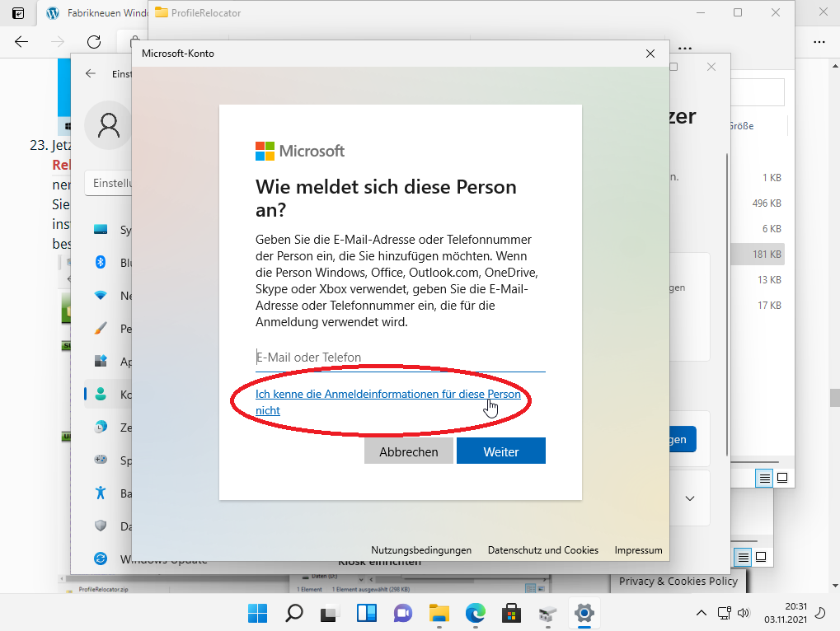
Task: Open the Privacy & Cookies Policy bar
Action: (x=678, y=582)
